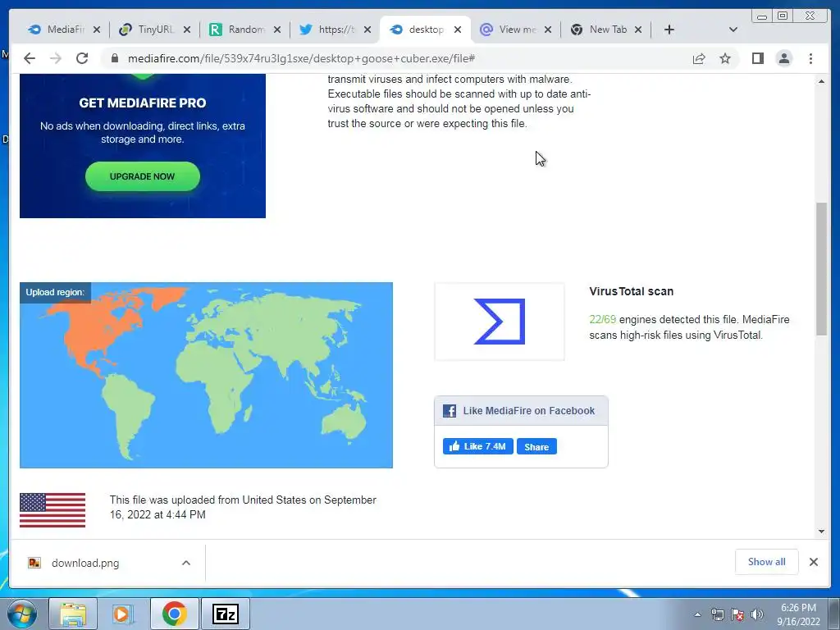Click the Chrome taskbar icon

pyautogui.click(x=174, y=614)
